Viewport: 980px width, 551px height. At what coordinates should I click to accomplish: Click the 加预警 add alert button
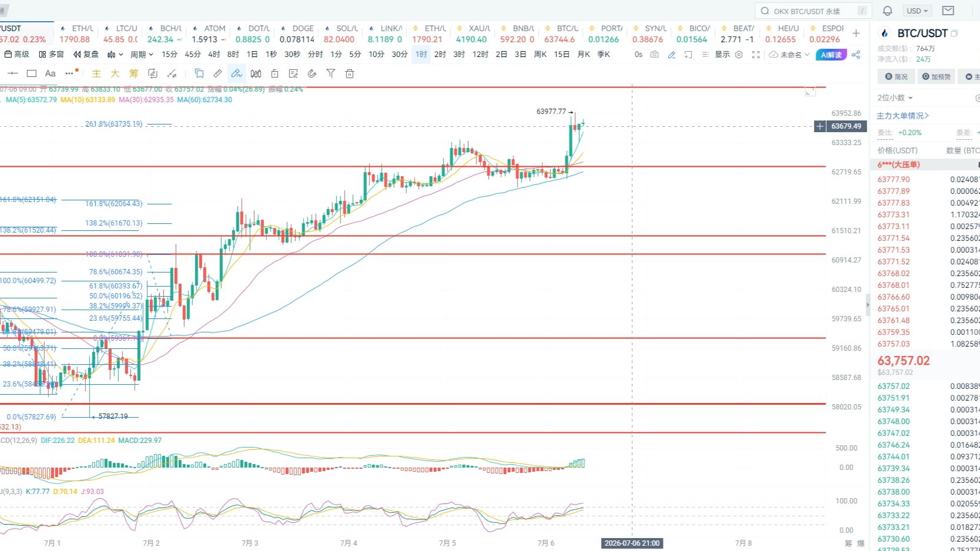coord(936,77)
